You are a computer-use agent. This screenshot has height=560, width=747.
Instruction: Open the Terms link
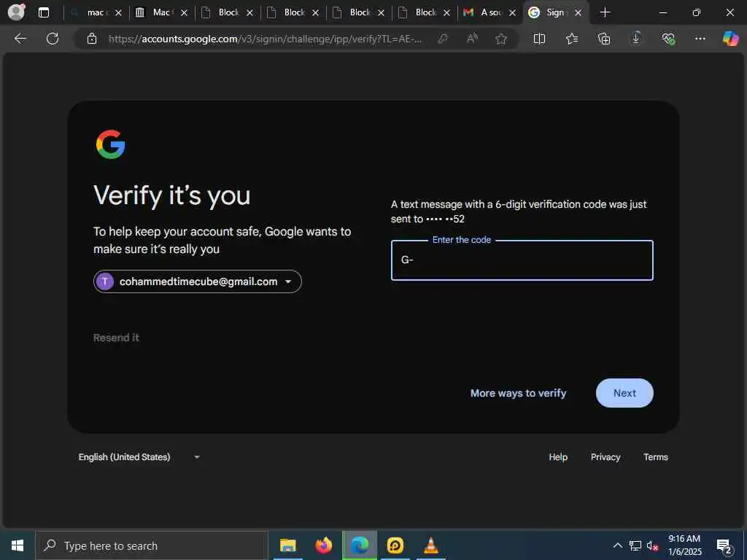656,457
